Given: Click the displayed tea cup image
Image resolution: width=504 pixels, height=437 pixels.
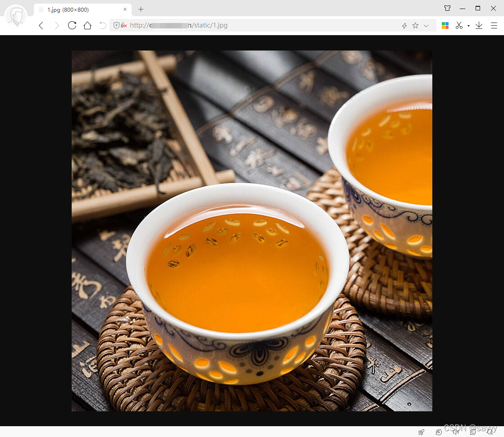Looking at the screenshot, I should 252,231.
